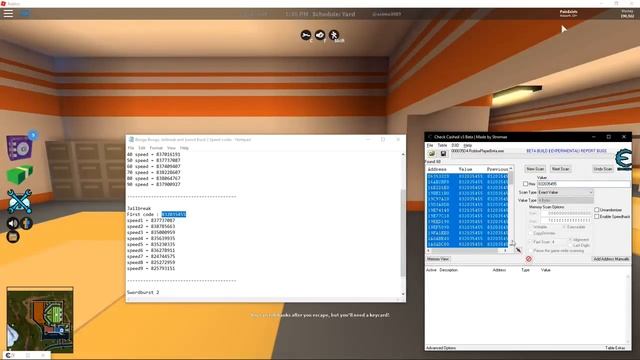Click the Advanced Options label

click(x=441, y=348)
